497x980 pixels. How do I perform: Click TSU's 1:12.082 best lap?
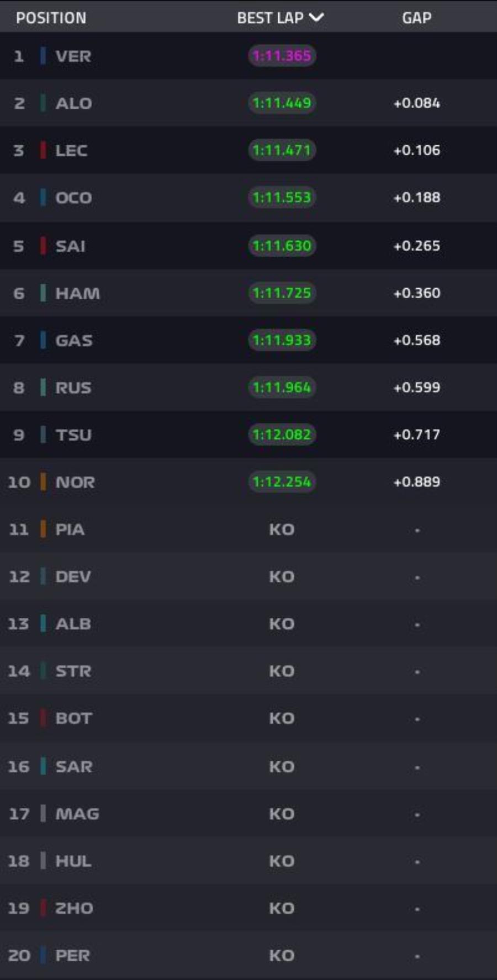coord(282,435)
